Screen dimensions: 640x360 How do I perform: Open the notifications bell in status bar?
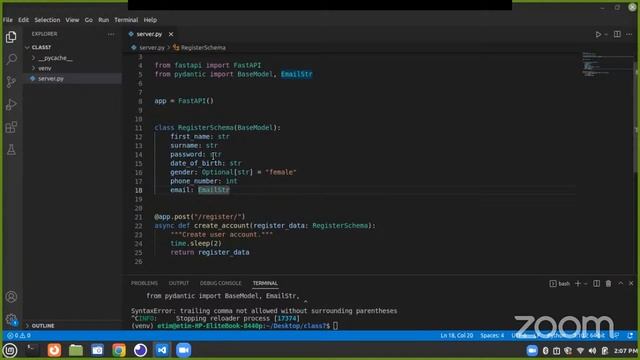[630, 336]
